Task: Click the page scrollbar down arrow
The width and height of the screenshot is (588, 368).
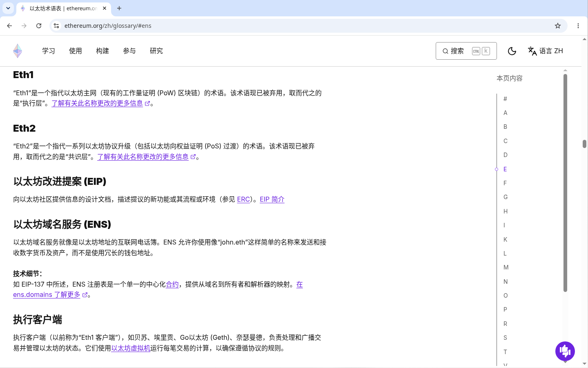Action: [584, 364]
